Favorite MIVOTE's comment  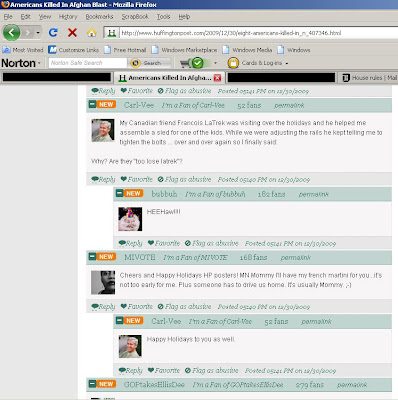tap(136, 306)
